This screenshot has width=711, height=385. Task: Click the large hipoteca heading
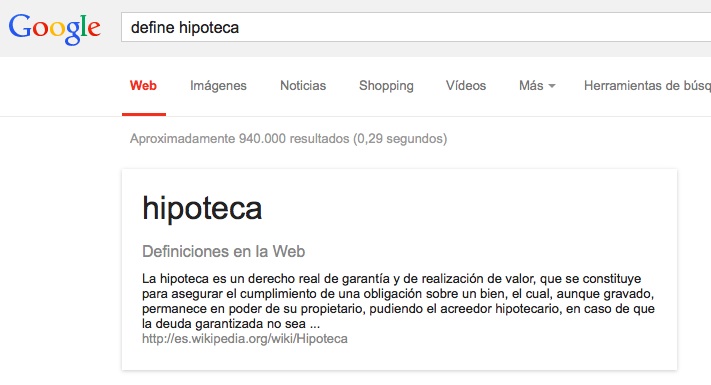point(202,209)
